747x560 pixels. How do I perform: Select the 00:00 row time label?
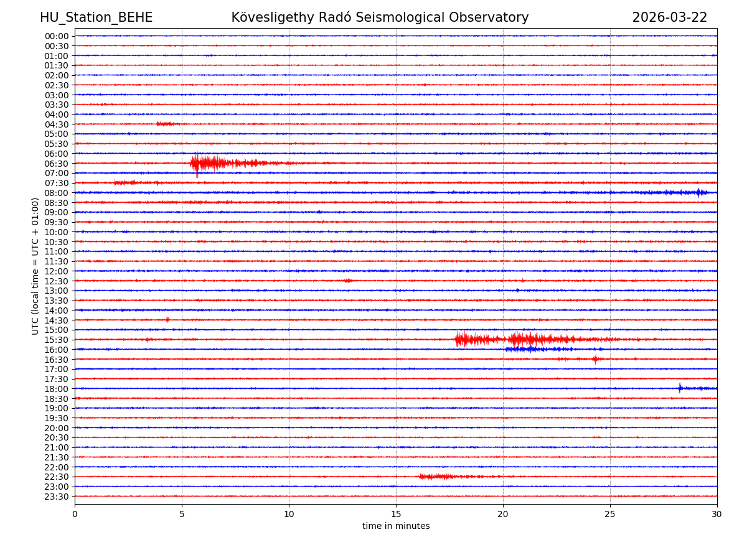coord(57,36)
